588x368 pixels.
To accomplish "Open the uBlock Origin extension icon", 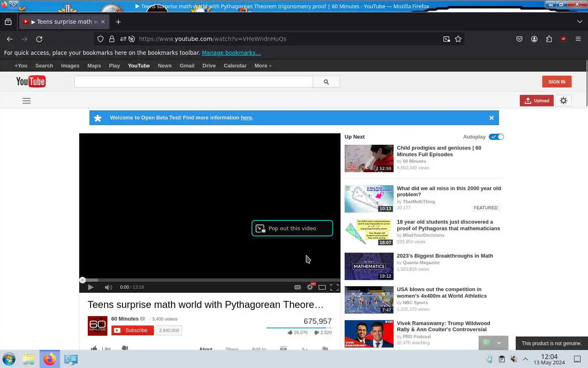I will 563,39.
